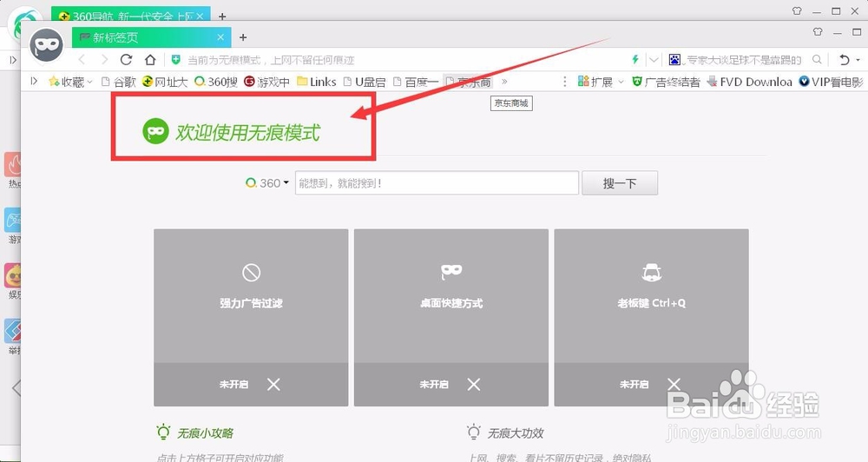Click the FVD Downloader extension
Image resolution: width=868 pixels, height=462 pixels.
750,82
